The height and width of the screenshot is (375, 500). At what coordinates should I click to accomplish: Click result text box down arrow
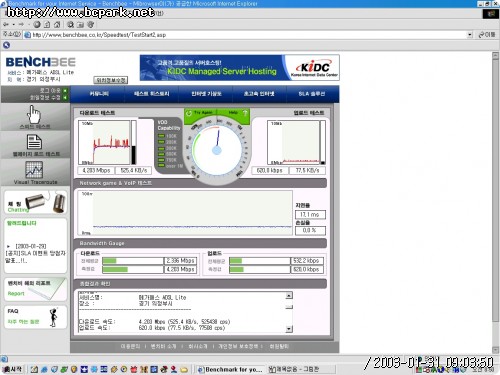pyautogui.click(x=289, y=329)
